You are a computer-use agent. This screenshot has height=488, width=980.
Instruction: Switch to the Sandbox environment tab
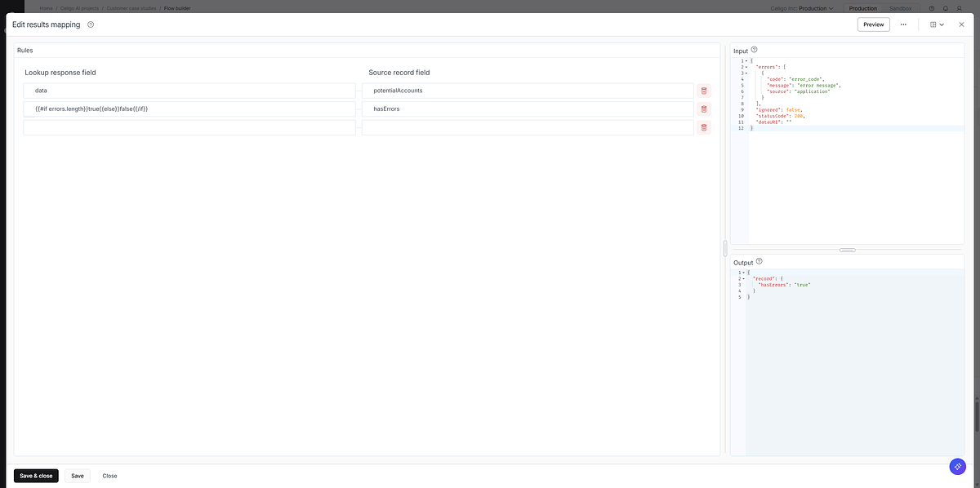point(900,8)
